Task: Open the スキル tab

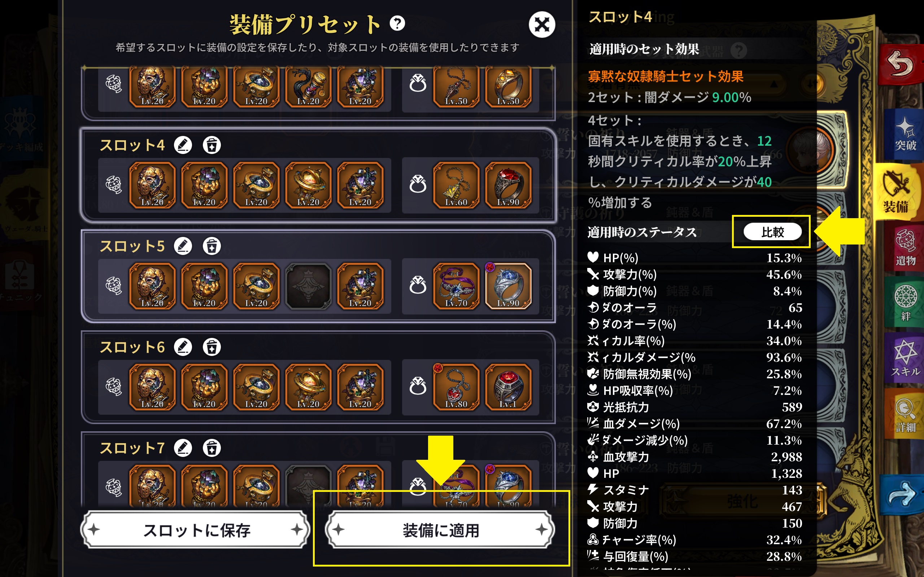Action: pyautogui.click(x=905, y=358)
